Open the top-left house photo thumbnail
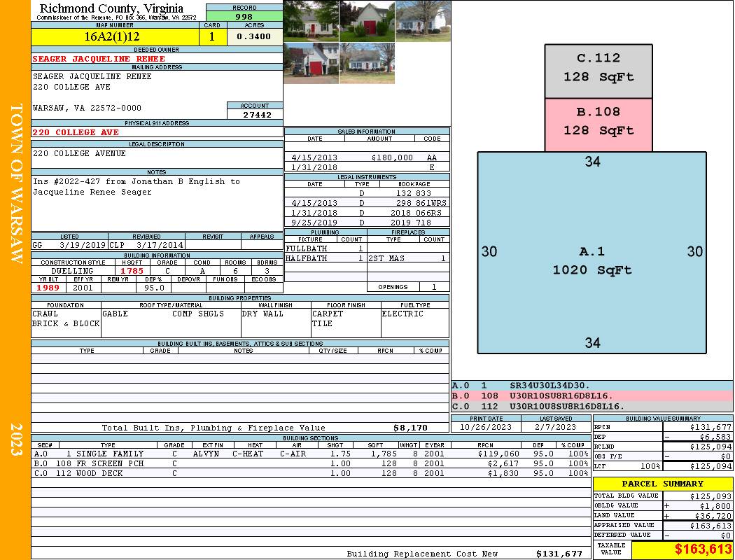Image resolution: width=735 pixels, height=560 pixels. click(x=311, y=21)
